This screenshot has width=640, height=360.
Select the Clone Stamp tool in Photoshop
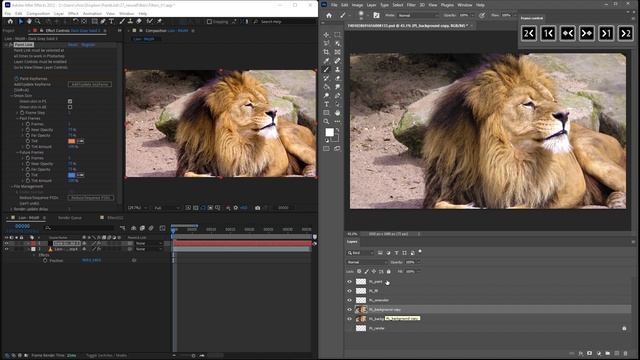[337, 70]
